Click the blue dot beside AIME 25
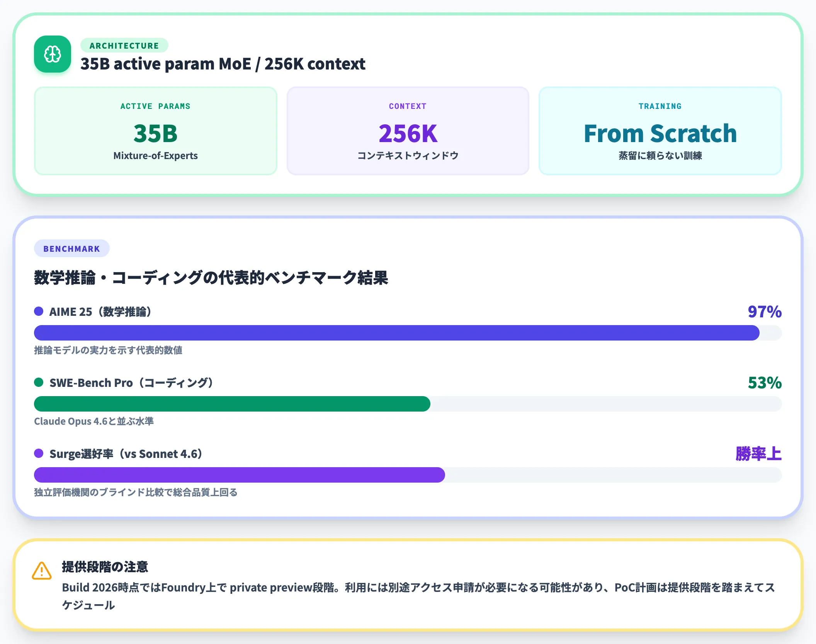 click(39, 311)
